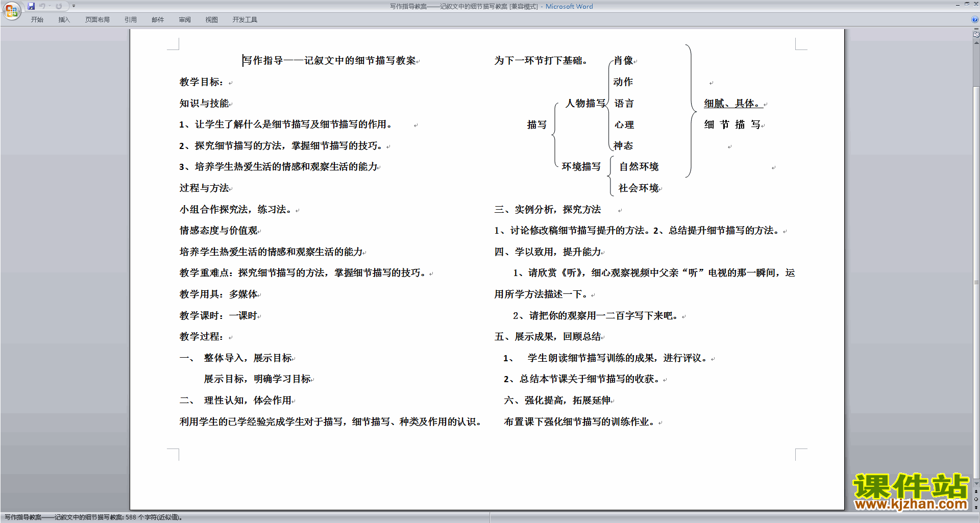The image size is (980, 523).
Task: Click the Undo icon
Action: pos(42,6)
